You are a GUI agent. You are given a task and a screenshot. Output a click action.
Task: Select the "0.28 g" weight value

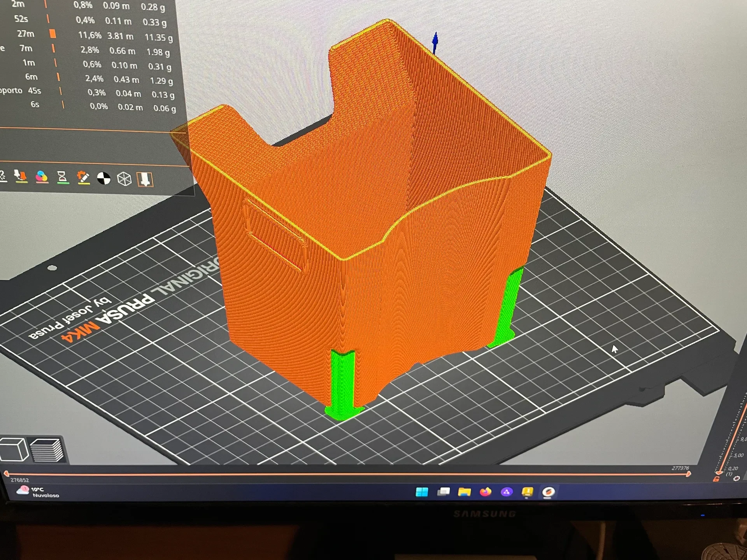click(x=153, y=7)
